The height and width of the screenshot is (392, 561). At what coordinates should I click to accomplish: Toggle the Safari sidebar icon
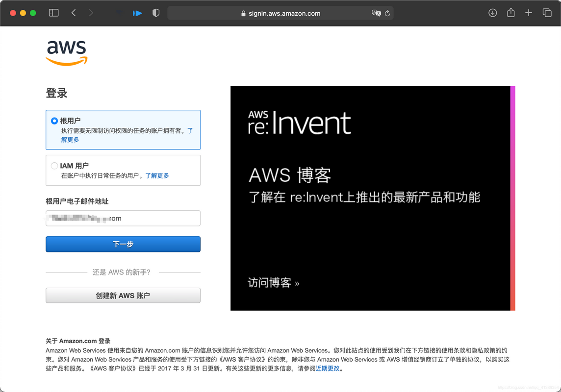point(53,13)
